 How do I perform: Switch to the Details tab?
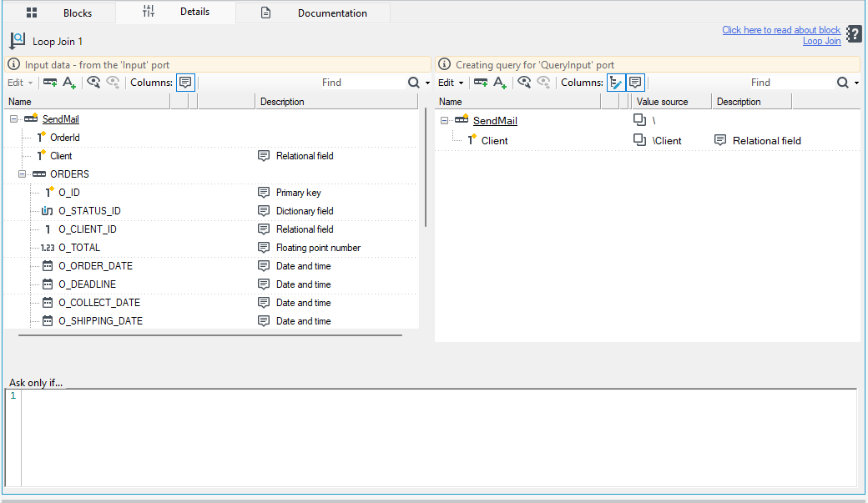175,13
